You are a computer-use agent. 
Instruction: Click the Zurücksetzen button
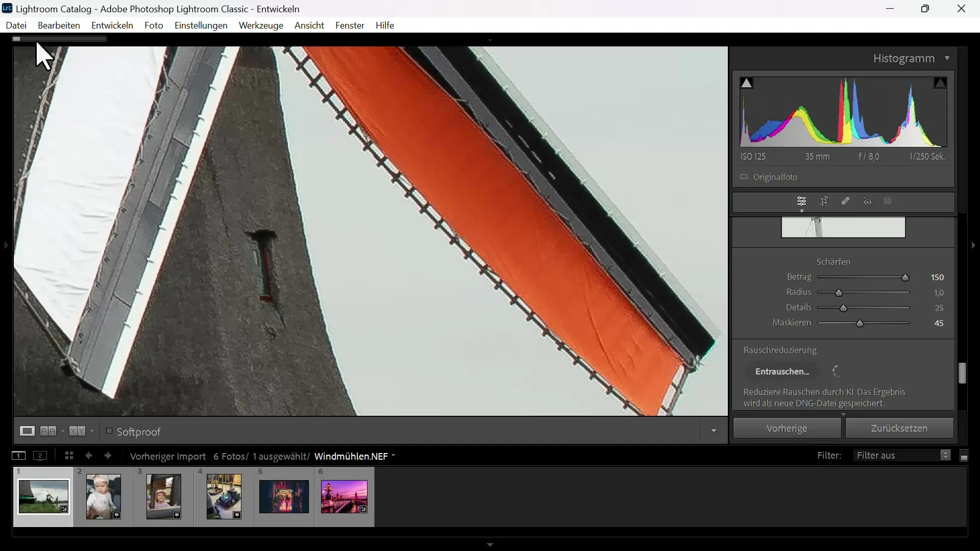pyautogui.click(x=899, y=429)
